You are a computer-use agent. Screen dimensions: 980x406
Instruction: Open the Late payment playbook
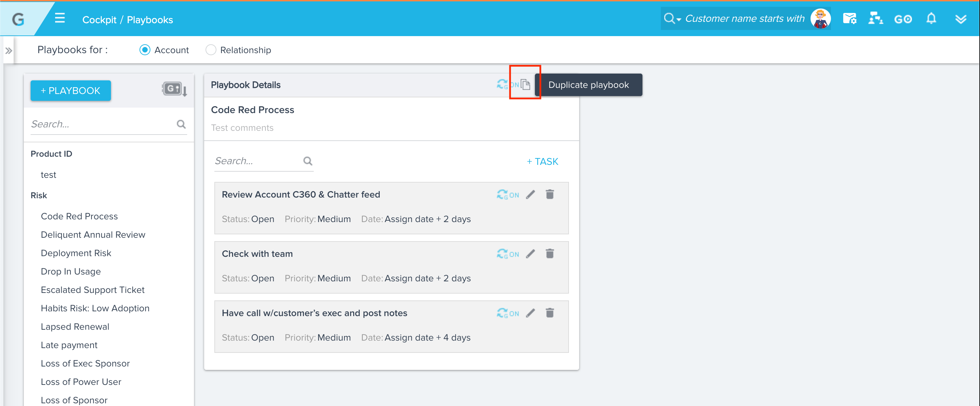pyautogui.click(x=69, y=345)
